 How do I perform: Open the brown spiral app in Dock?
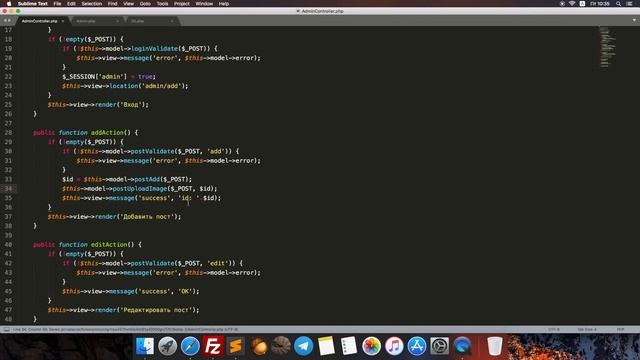[x=281, y=346]
